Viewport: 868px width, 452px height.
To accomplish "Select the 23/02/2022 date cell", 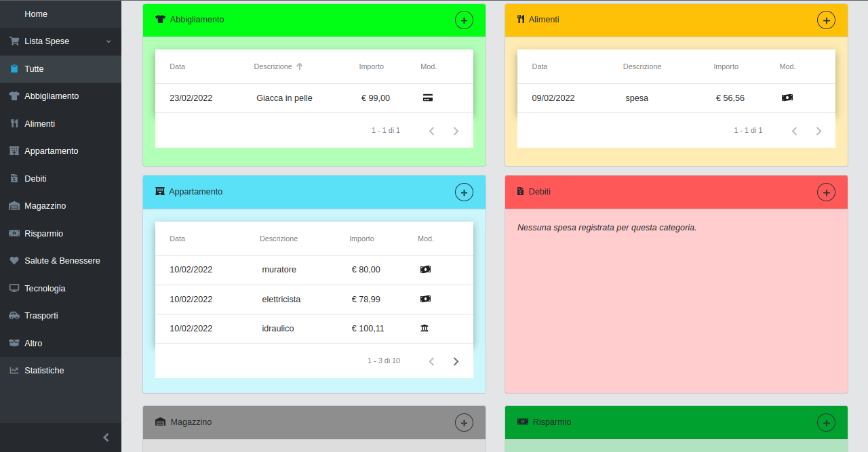I will [191, 98].
